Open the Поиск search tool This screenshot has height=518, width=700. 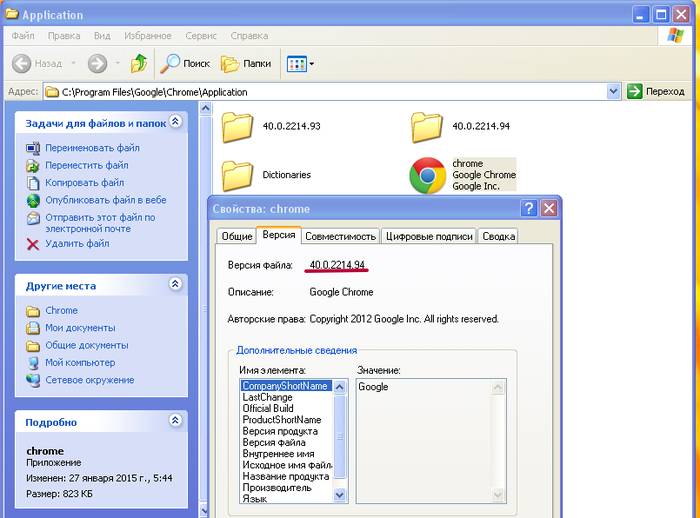185,63
